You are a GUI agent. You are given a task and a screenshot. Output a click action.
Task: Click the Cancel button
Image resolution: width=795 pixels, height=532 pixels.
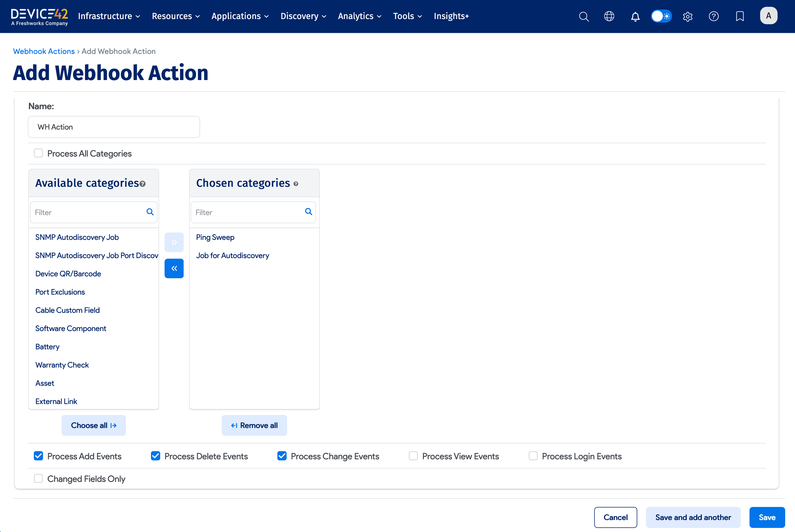point(615,517)
